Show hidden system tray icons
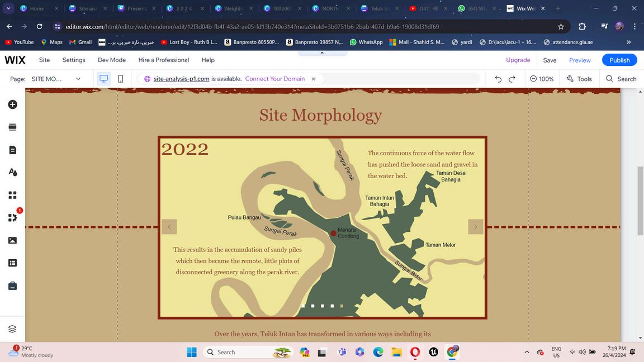The height and width of the screenshot is (362, 644). (x=527, y=352)
